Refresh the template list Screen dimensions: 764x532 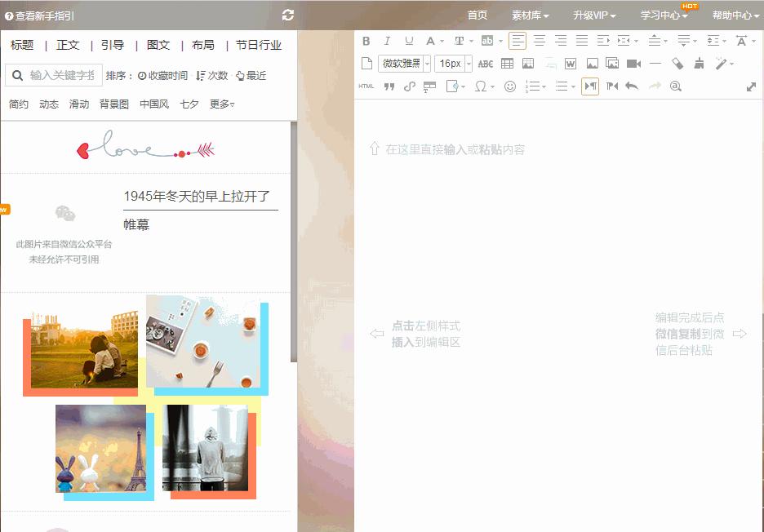(287, 15)
